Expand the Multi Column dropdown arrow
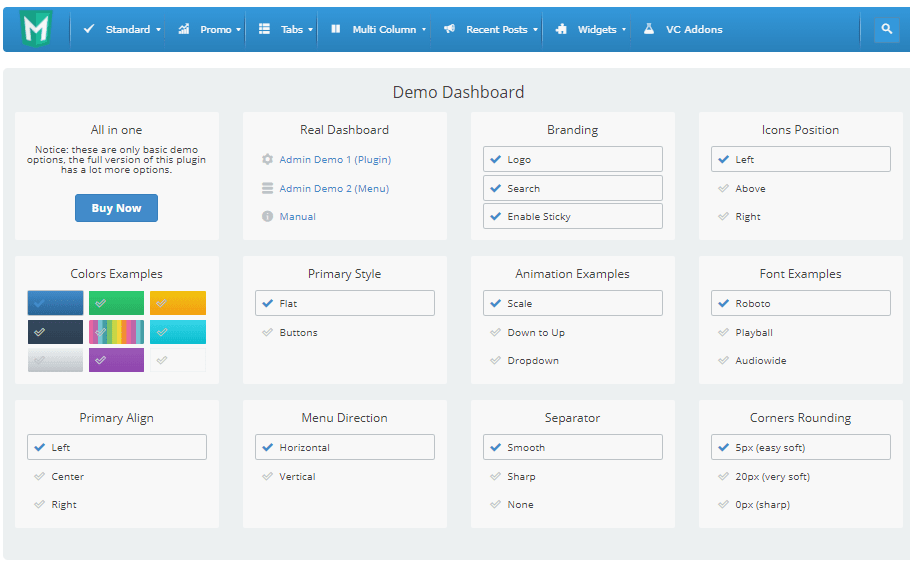Screen dimensions: 910x565 [x=424, y=30]
